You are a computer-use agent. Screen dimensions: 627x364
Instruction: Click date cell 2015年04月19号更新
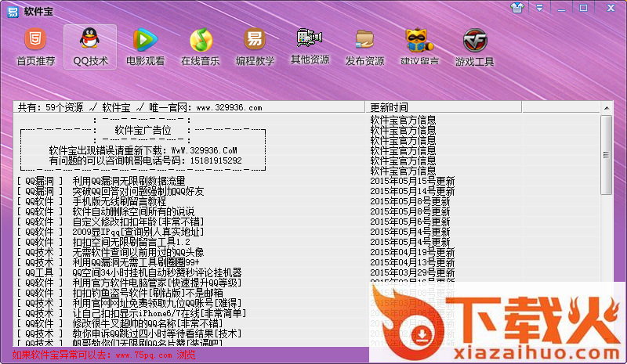(x=412, y=253)
